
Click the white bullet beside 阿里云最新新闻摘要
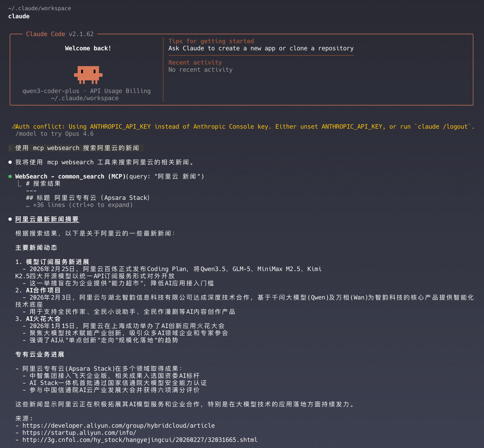coord(10,219)
